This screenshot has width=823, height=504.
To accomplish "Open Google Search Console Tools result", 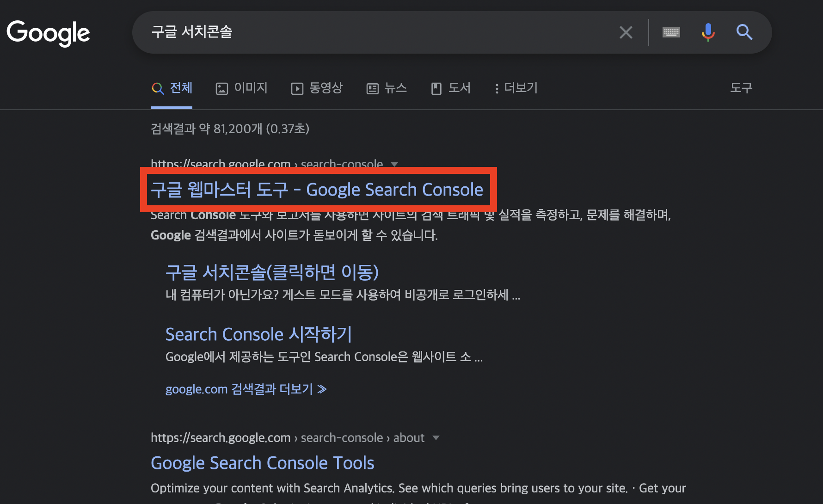I will click(x=263, y=463).
